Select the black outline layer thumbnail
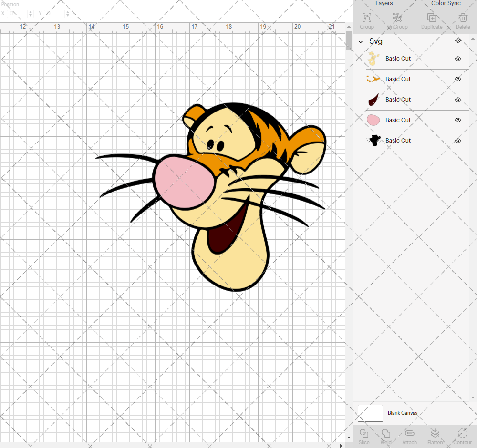This screenshot has height=448, width=477. (374, 141)
